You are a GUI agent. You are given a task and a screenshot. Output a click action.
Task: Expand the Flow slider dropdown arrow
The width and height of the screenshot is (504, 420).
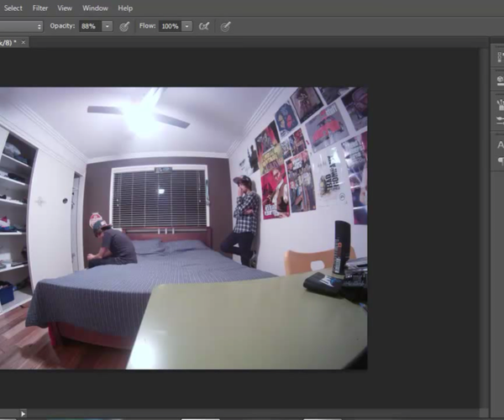pyautogui.click(x=186, y=26)
